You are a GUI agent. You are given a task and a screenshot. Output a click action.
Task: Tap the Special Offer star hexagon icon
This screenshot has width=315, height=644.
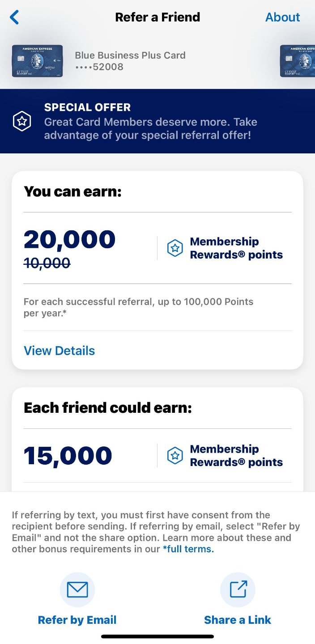pos(22,121)
